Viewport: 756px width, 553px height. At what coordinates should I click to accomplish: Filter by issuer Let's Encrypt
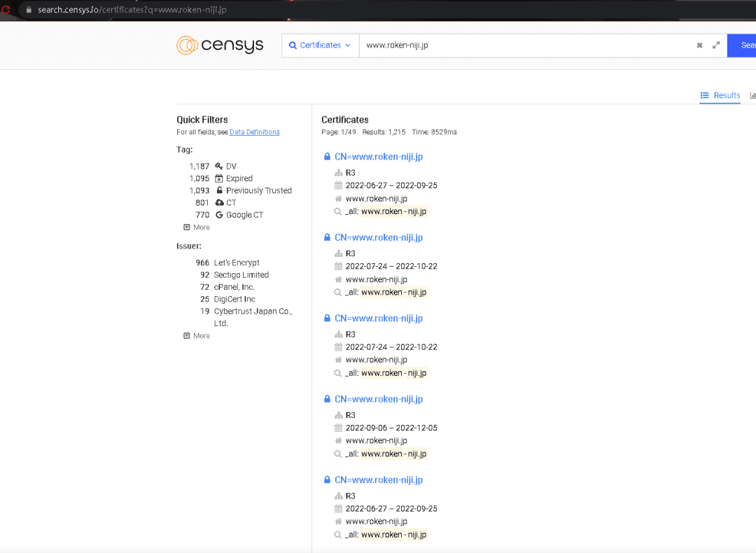pos(237,262)
